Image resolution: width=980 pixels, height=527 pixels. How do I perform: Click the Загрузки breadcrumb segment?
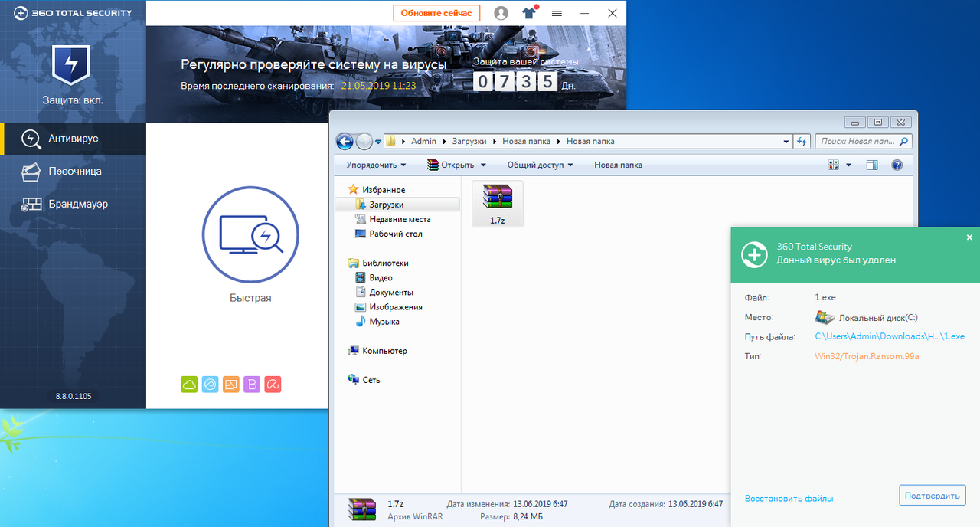click(469, 141)
